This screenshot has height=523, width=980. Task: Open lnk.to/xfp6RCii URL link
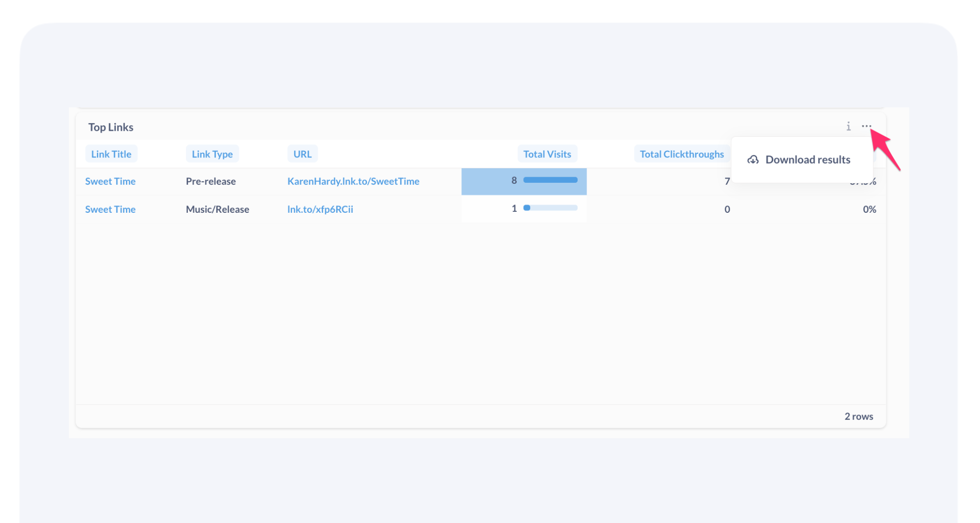pos(320,209)
